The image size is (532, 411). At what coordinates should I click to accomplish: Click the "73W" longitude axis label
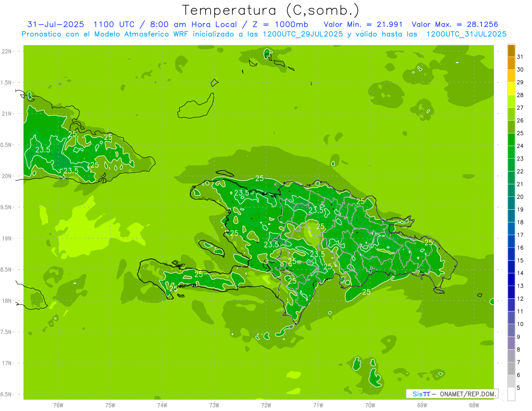[x=214, y=405]
